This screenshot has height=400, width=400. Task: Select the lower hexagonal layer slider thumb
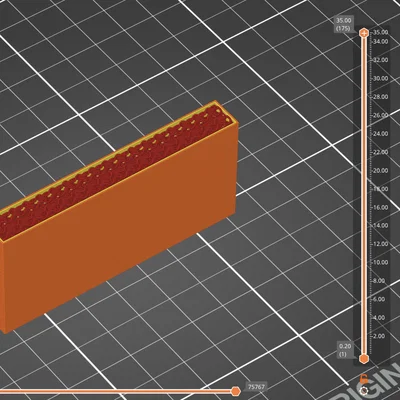(364, 359)
